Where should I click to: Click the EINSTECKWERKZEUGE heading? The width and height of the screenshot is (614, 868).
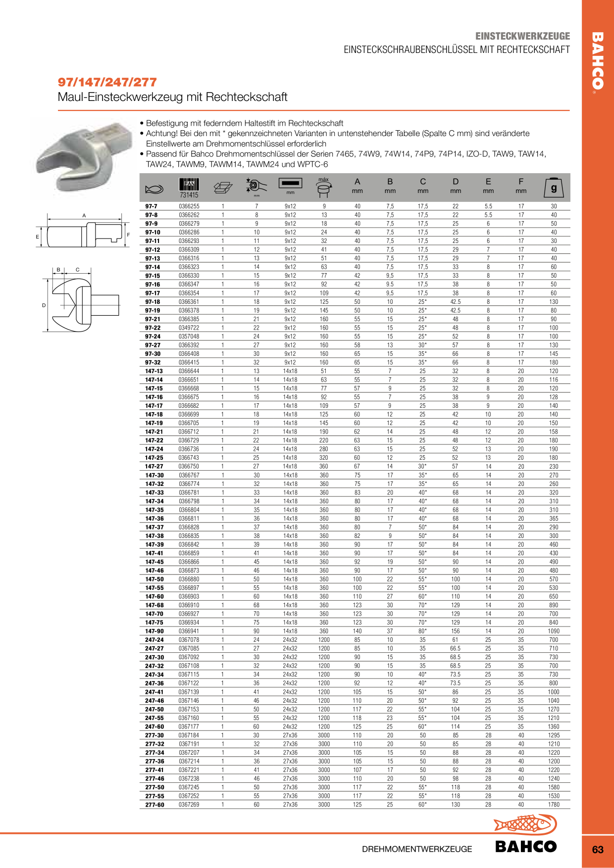(522, 36)
